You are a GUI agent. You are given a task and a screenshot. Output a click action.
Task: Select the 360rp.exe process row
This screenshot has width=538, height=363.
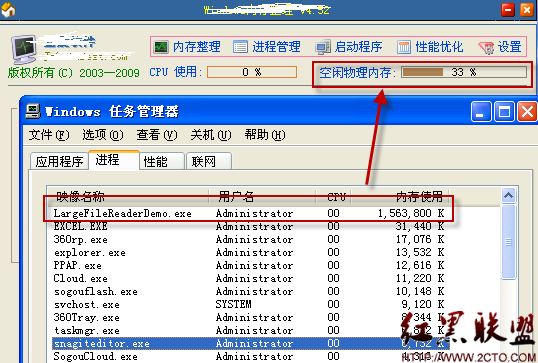point(249,239)
